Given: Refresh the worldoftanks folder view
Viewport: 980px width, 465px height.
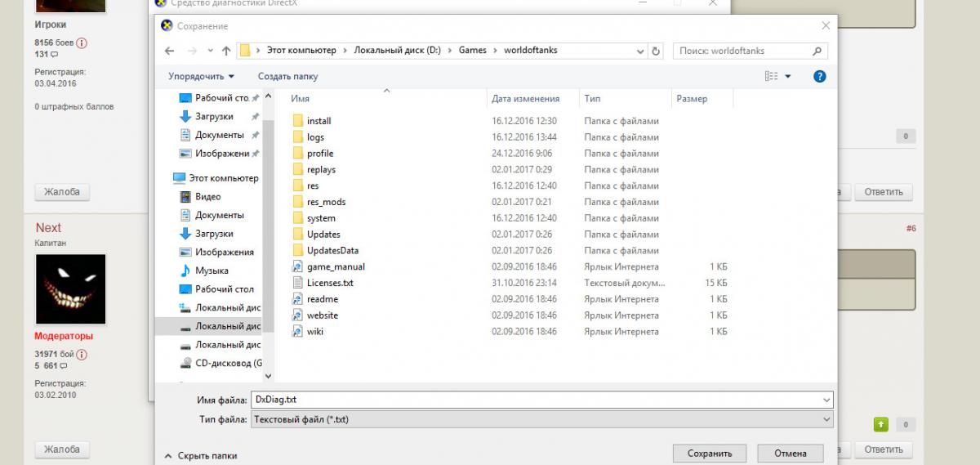Looking at the screenshot, I should pos(656,51).
